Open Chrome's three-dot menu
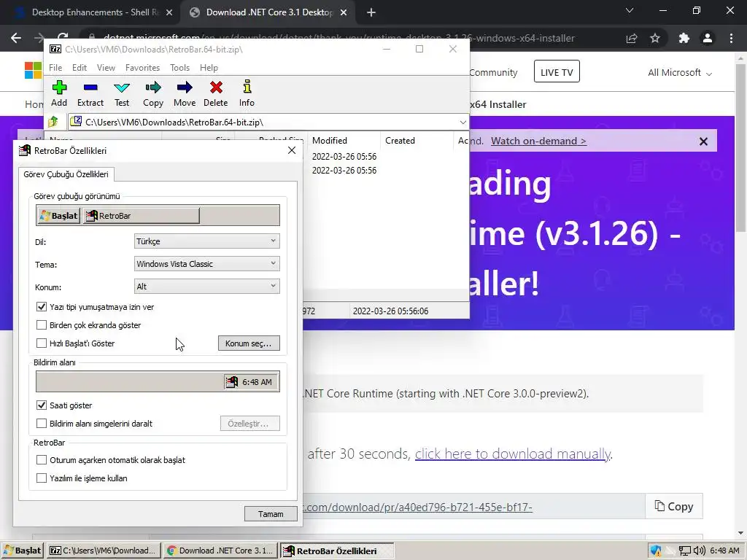This screenshot has height=560, width=747. tap(731, 38)
